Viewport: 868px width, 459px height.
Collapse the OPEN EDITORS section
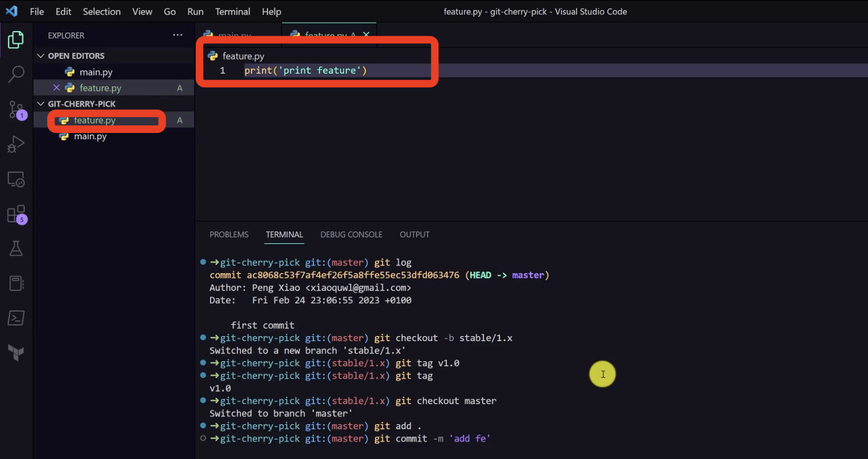pos(41,56)
